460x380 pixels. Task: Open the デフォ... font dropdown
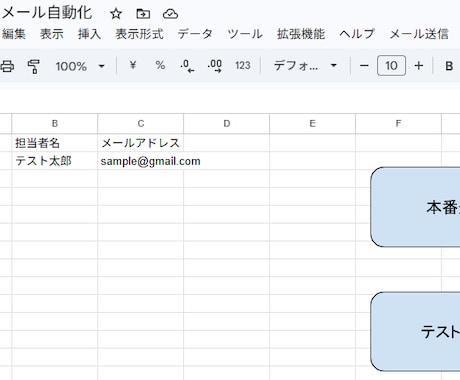coord(305,66)
